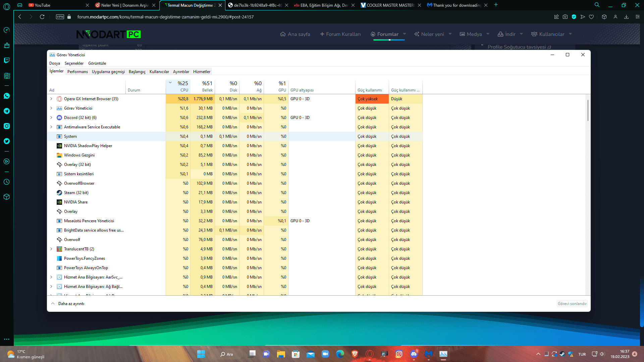
Task: Open Twitch icon in Opera sidebar
Action: click(x=7, y=60)
